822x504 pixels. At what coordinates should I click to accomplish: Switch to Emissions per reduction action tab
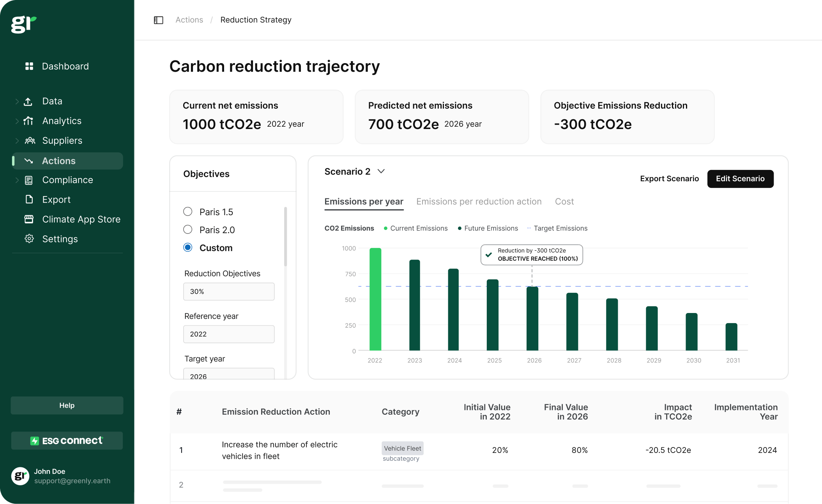479,201
